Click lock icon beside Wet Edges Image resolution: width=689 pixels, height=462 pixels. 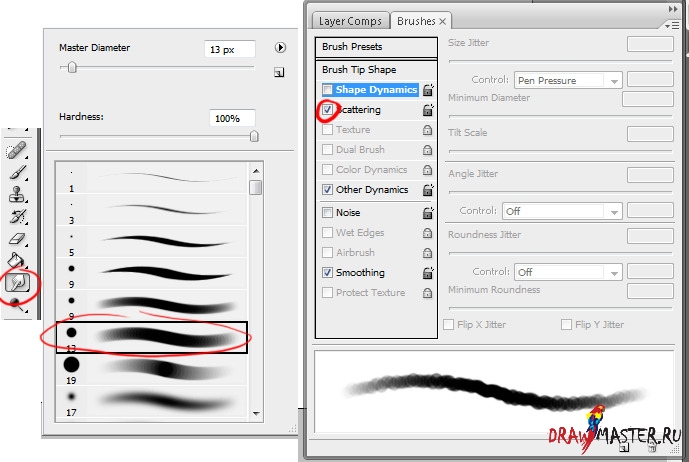pyautogui.click(x=427, y=233)
